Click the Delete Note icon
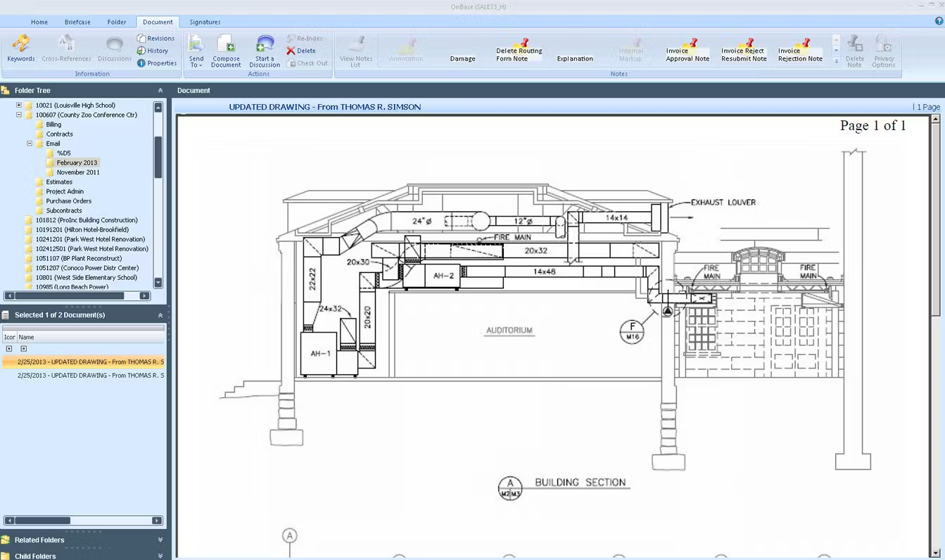Viewport: 945px width, 560px height. point(854,48)
